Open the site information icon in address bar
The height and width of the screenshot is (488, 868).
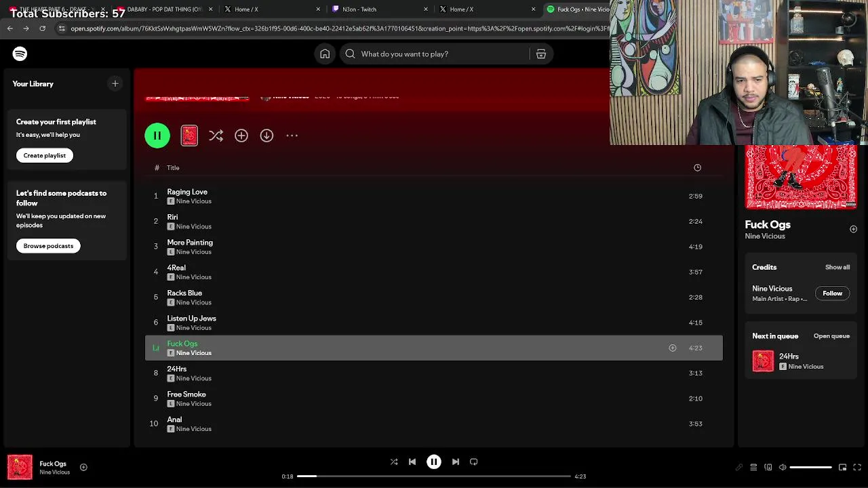coord(62,28)
